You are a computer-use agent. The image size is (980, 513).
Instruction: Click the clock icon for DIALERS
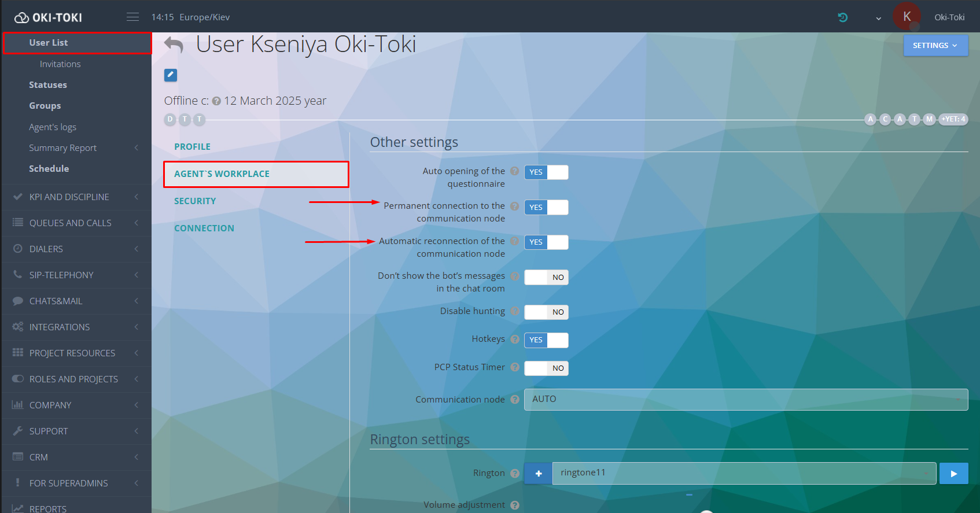click(x=18, y=249)
